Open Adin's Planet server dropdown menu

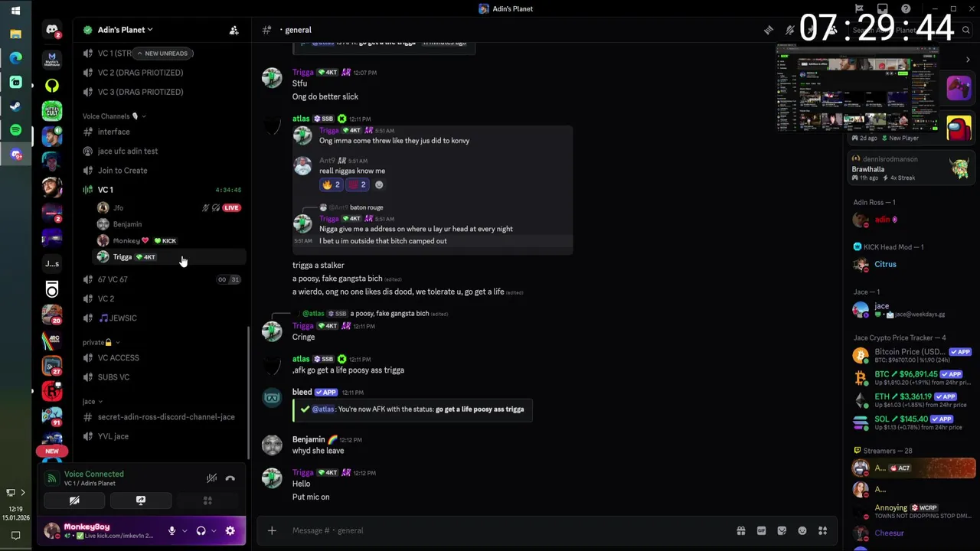122,30
